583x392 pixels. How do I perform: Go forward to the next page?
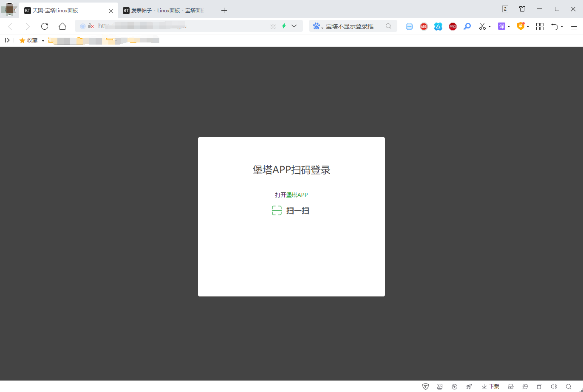click(x=28, y=26)
